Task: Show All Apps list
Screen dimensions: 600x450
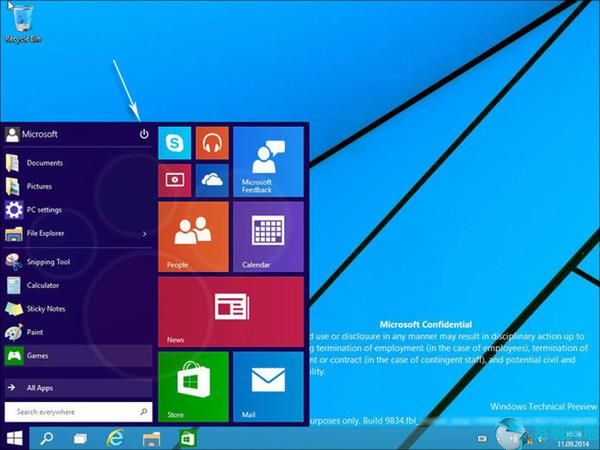Action: pos(78,388)
